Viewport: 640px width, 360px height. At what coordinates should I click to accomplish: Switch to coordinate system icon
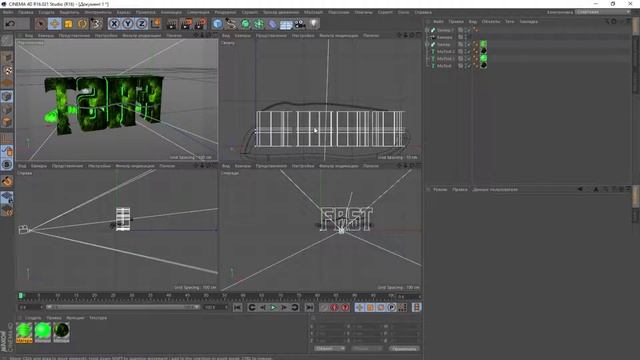point(156,24)
